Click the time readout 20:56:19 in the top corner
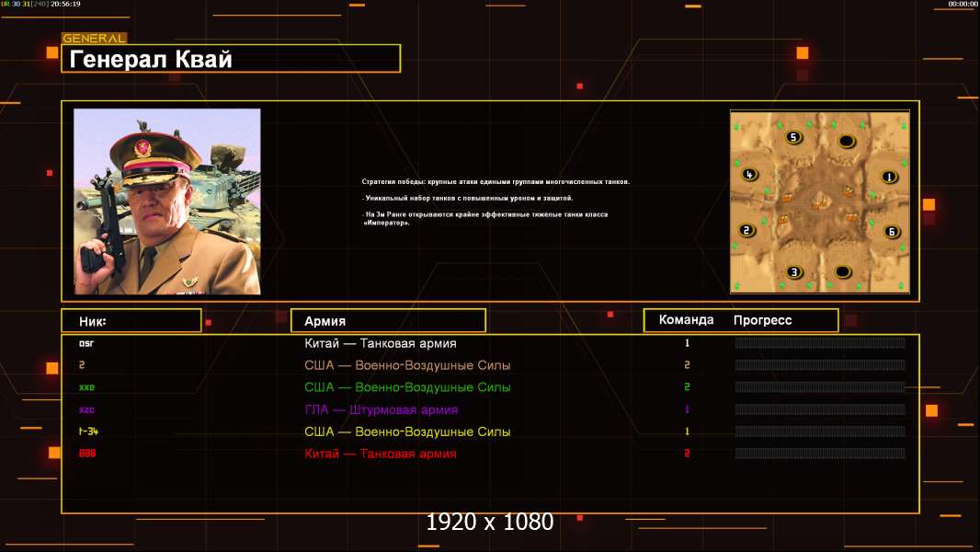The height and width of the screenshot is (552, 980). pyautogui.click(x=65, y=4)
